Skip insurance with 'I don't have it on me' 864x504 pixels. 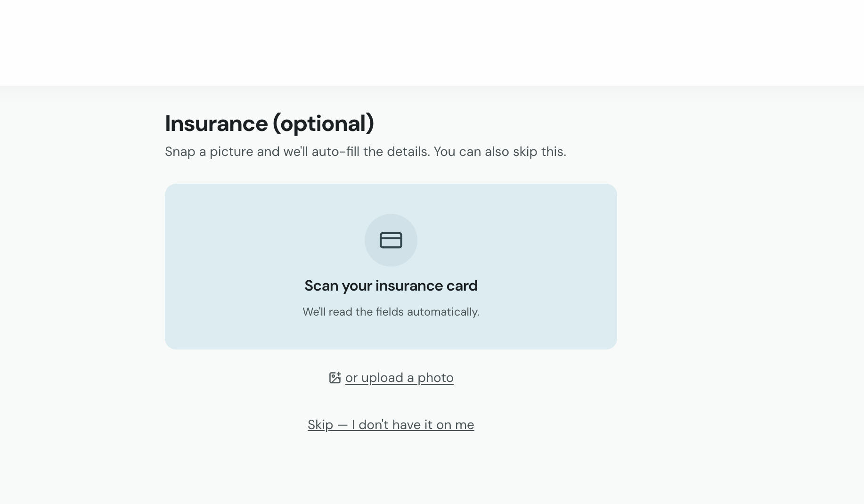tap(391, 425)
